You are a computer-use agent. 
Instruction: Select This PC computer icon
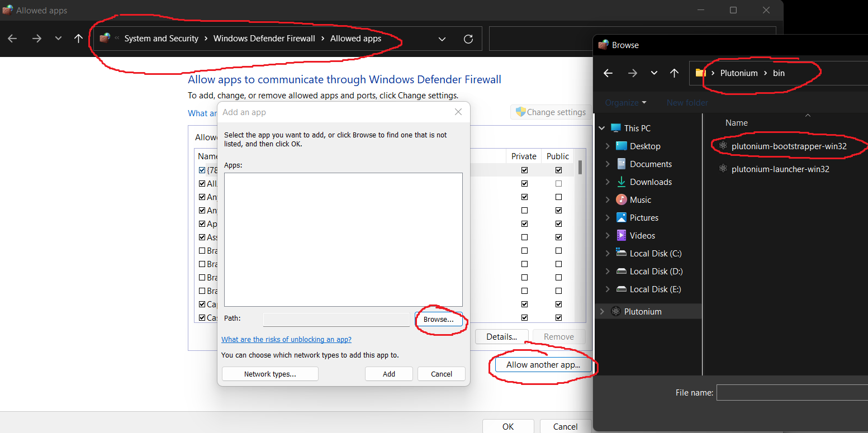coord(616,128)
